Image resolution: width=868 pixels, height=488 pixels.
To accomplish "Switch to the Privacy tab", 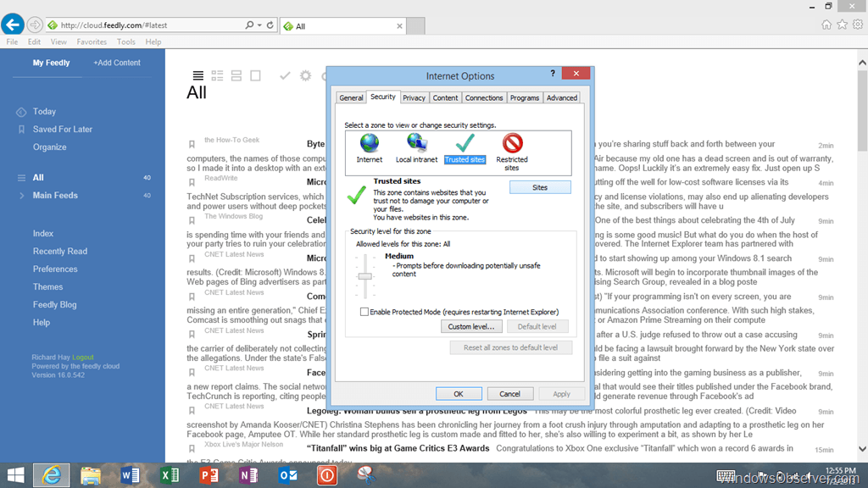I will coord(414,98).
